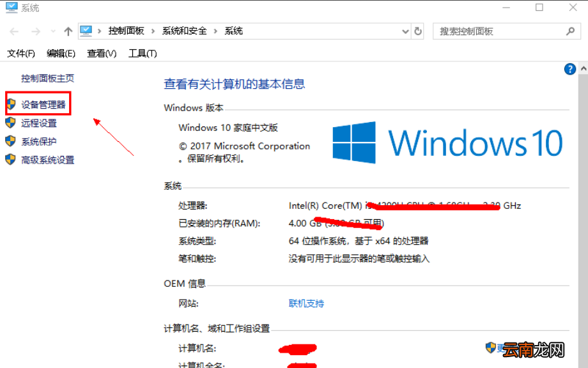The width and height of the screenshot is (588, 368).
Task: Click the search magnifier icon
Action: click(x=570, y=31)
